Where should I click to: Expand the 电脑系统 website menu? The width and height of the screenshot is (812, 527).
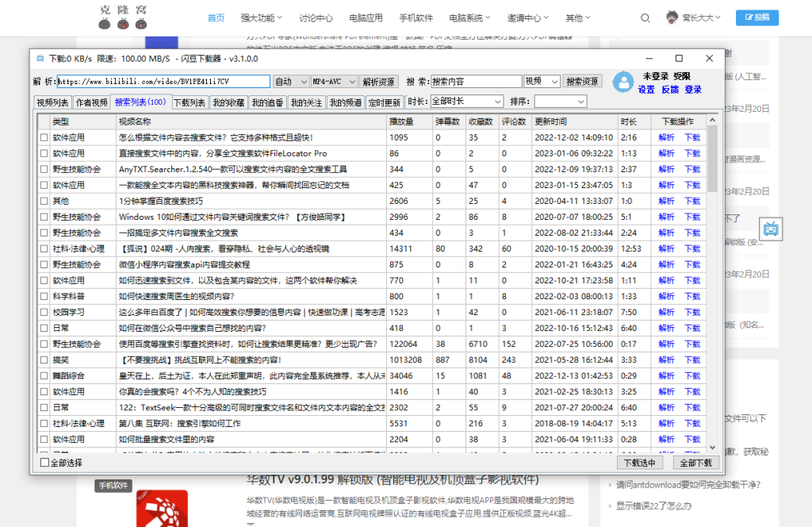pyautogui.click(x=469, y=18)
